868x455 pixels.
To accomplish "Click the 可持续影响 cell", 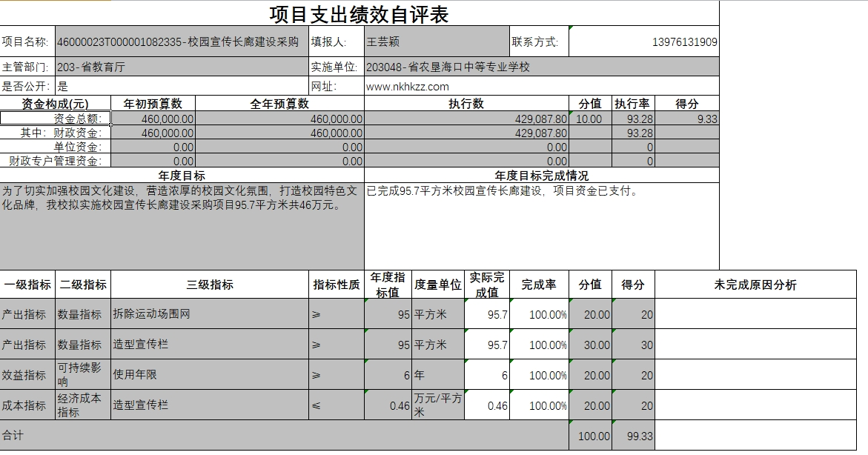I will pos(83,375).
